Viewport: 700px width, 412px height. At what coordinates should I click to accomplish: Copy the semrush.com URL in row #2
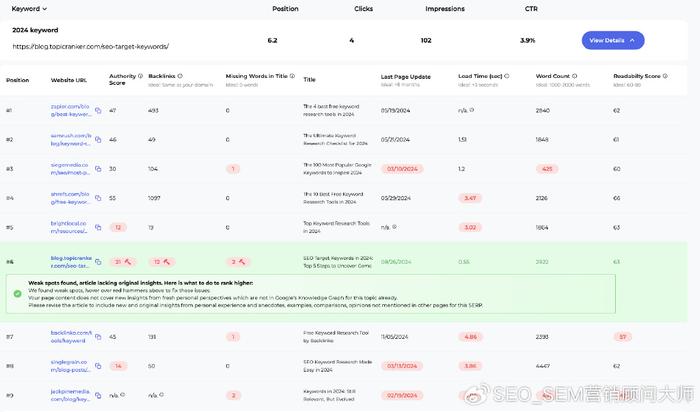pyautogui.click(x=98, y=140)
